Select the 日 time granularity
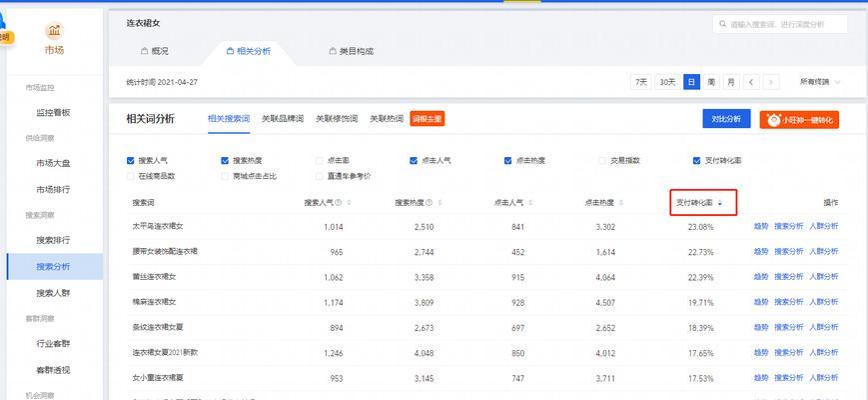This screenshot has height=400, width=868. tap(691, 82)
